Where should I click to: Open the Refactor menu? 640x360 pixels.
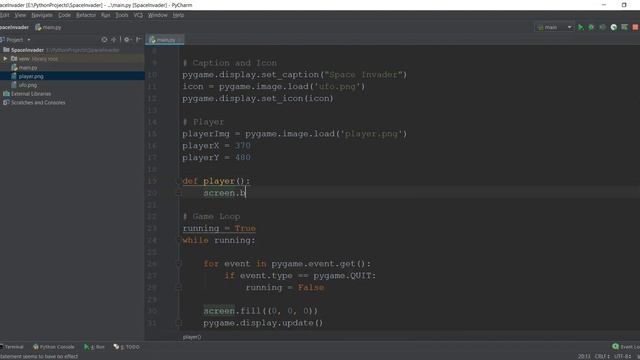tap(86, 15)
